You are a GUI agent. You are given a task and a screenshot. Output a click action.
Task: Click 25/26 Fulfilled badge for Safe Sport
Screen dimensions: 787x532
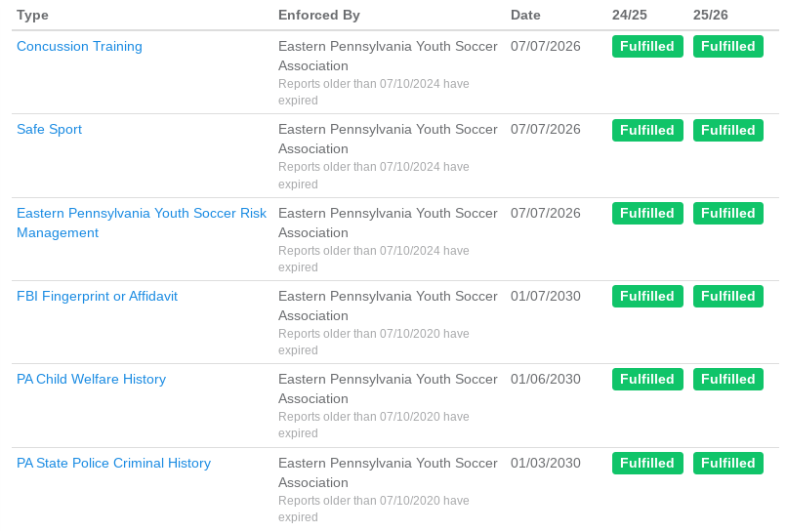[x=728, y=130]
